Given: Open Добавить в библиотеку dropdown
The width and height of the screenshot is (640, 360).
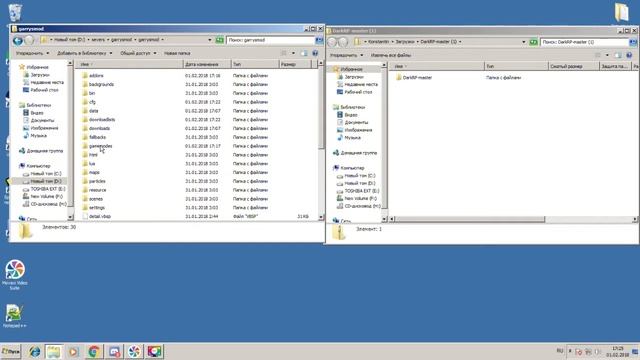Looking at the screenshot, I should [x=84, y=53].
